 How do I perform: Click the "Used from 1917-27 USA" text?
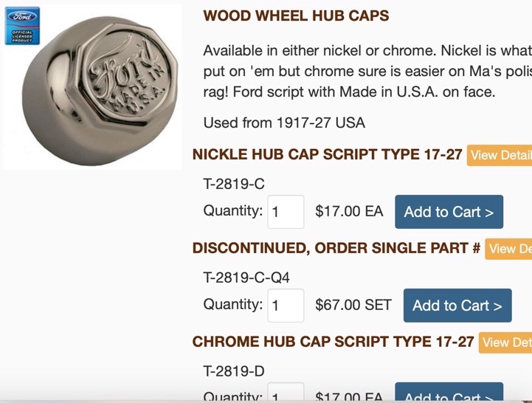[284, 123]
